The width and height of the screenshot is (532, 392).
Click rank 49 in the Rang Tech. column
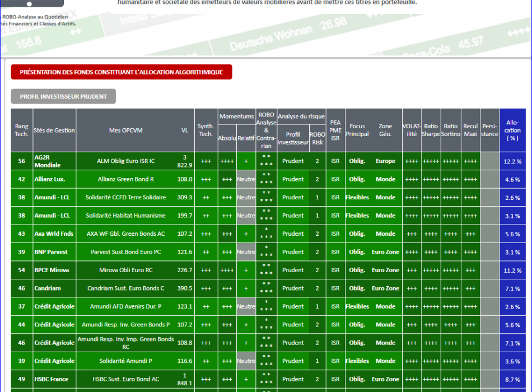coord(21,379)
